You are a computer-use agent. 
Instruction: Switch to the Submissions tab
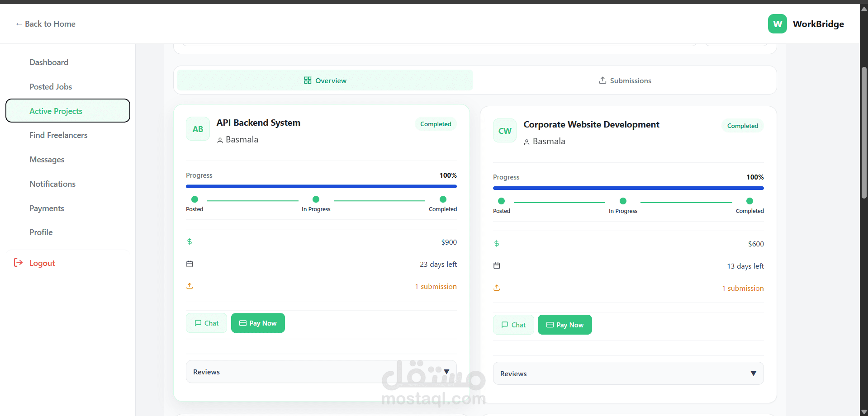tap(625, 80)
